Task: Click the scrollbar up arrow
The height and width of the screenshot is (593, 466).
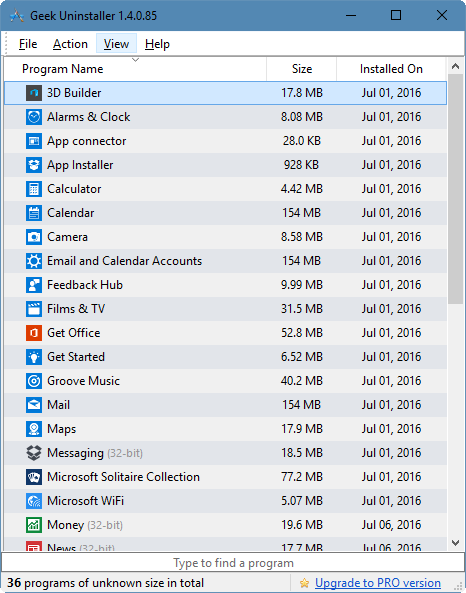Action: [455, 67]
